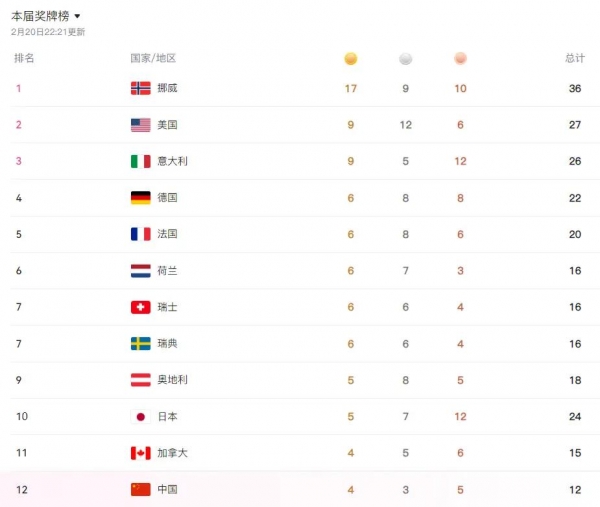Click the Canada flag icon

(141, 453)
